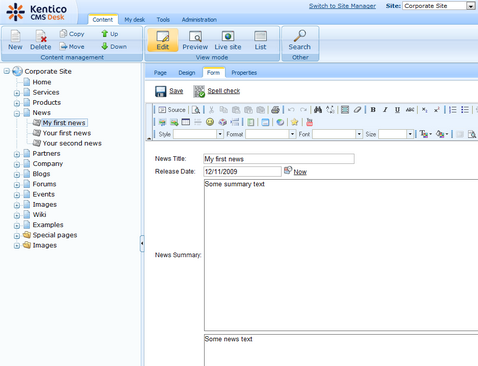Screen dimensions: 478x366
Task: Collapse the News tree node
Action: (x=17, y=113)
